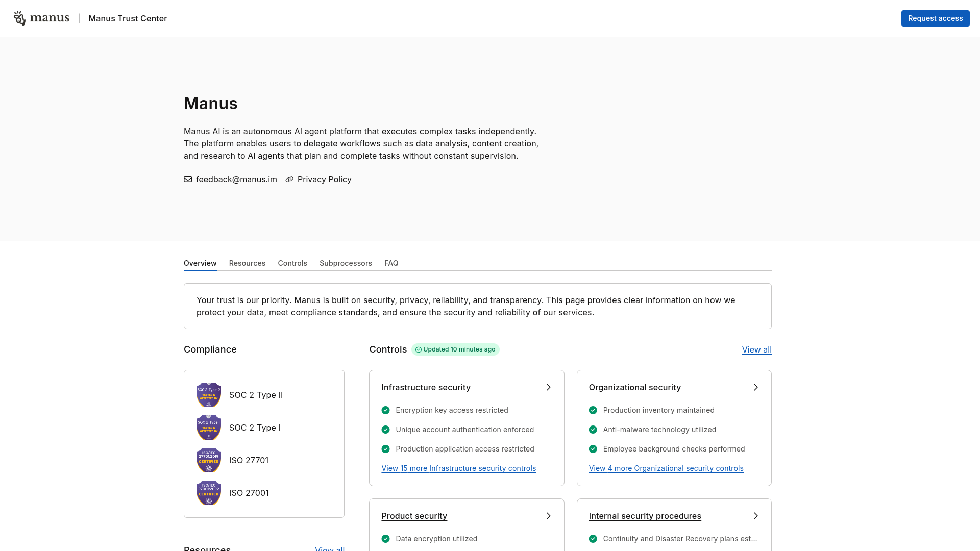View 15 more Infrastructure security controls
Viewport: 980px width, 551px height.
point(458,468)
